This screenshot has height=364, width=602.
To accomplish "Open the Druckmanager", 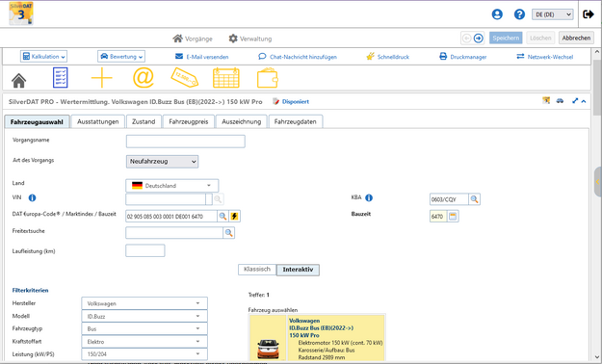I will coord(463,57).
